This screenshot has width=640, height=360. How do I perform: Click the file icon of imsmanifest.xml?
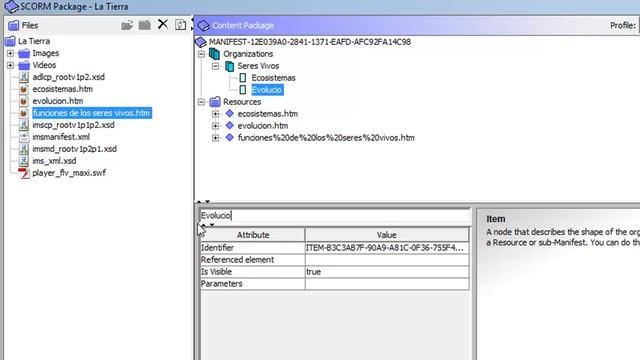pyautogui.click(x=24, y=137)
